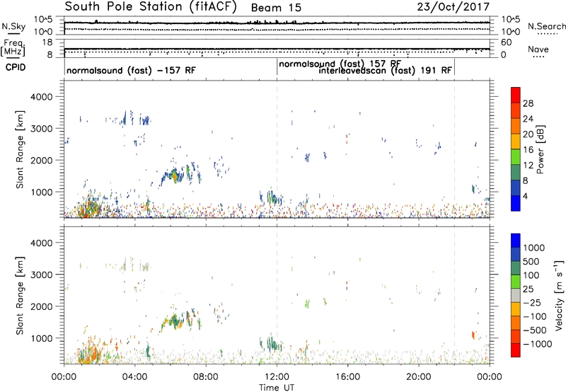The width and height of the screenshot is (566, 392).
Task: Click the "3000" tick on the power panel
Action: pos(41,129)
